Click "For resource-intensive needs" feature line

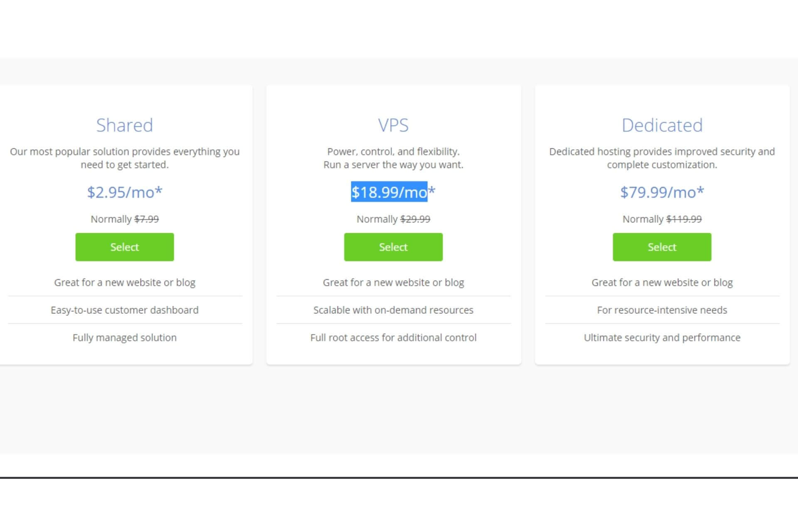click(662, 310)
